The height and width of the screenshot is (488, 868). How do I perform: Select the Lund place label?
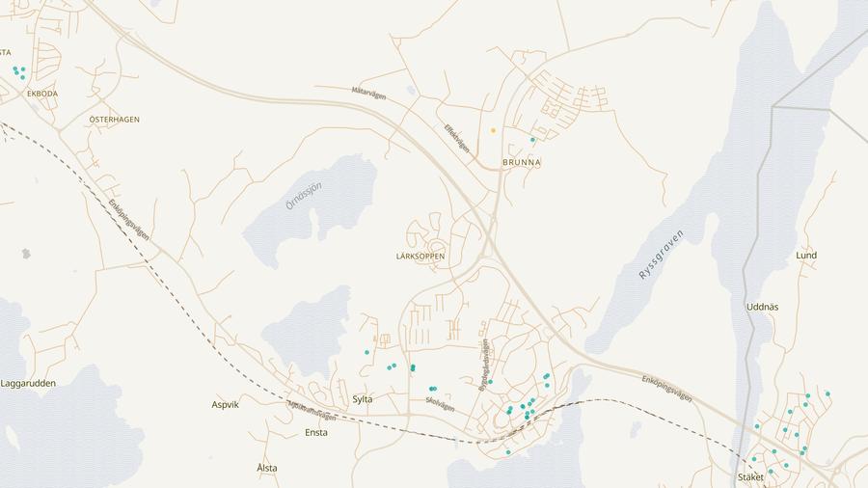pos(806,256)
